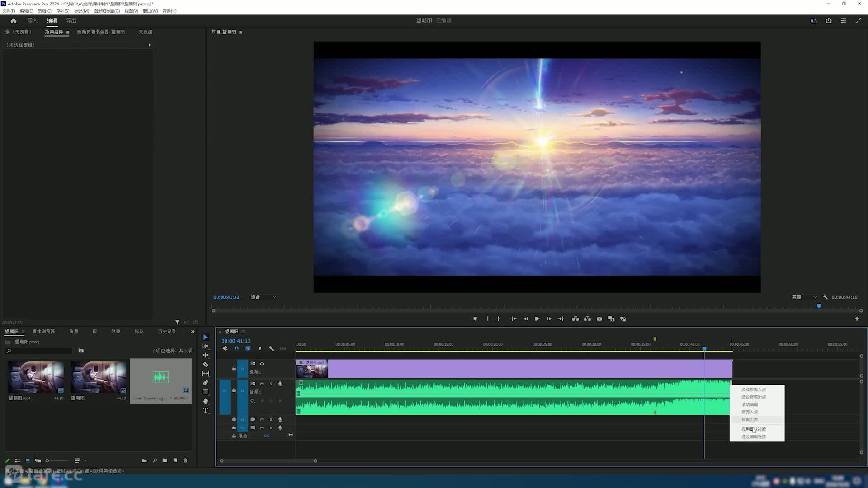
Task: Open the project panel 望朝阳 tab menu
Action: [23, 332]
